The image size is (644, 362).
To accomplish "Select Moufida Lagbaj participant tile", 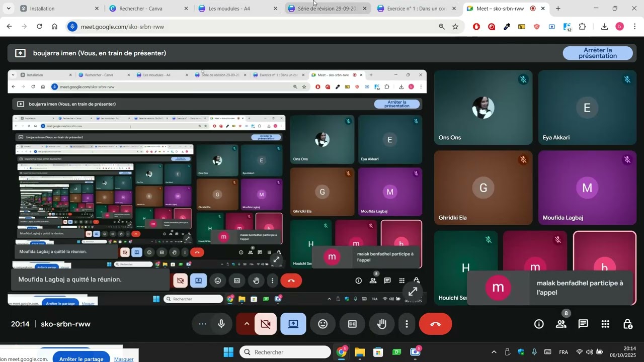I will click(x=587, y=188).
